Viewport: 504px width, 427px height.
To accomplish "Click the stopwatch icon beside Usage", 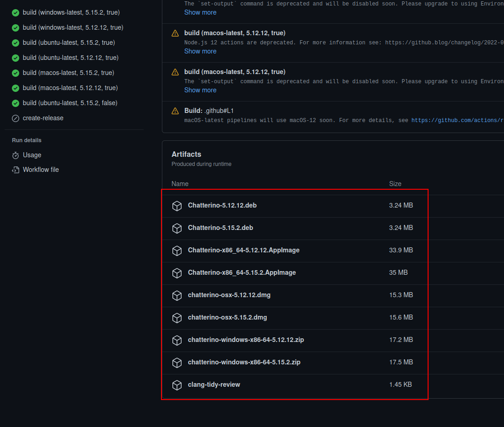I will [16, 155].
